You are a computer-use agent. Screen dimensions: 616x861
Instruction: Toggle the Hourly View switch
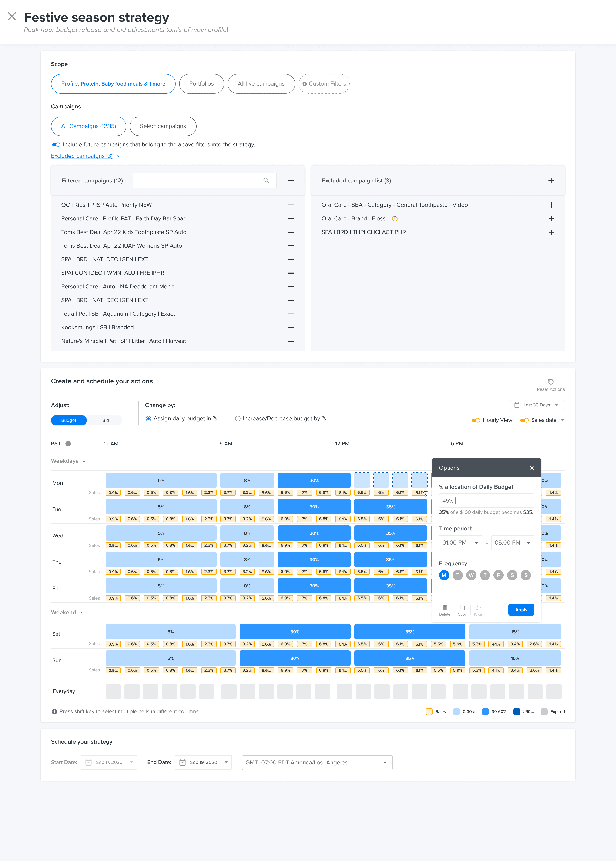[476, 420]
